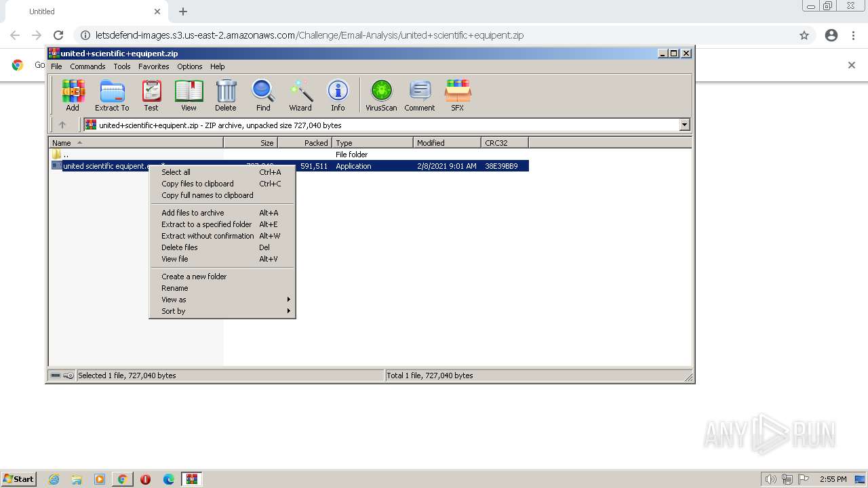Show archive Info

click(x=338, y=95)
